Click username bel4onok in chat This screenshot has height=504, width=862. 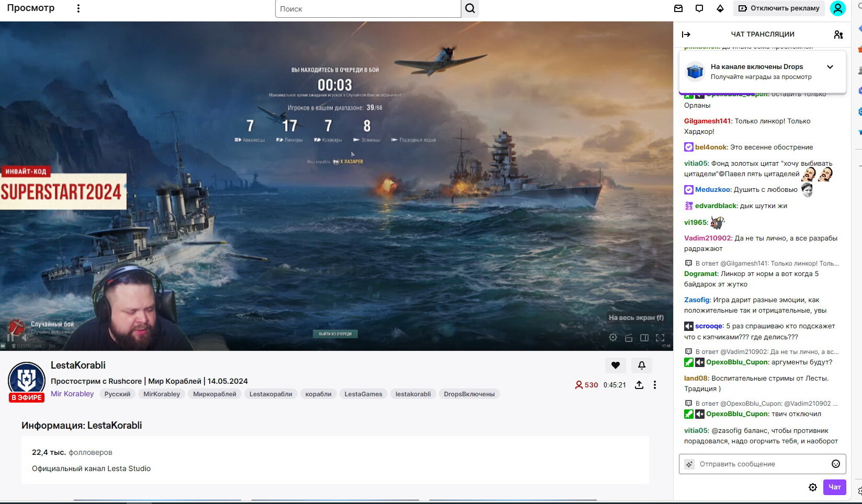[711, 147]
